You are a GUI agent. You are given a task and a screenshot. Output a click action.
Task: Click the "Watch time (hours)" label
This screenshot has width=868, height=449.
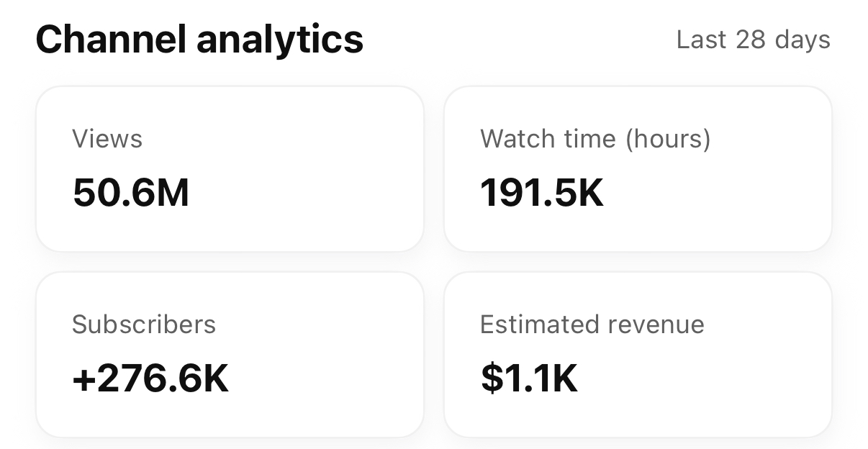[595, 139]
